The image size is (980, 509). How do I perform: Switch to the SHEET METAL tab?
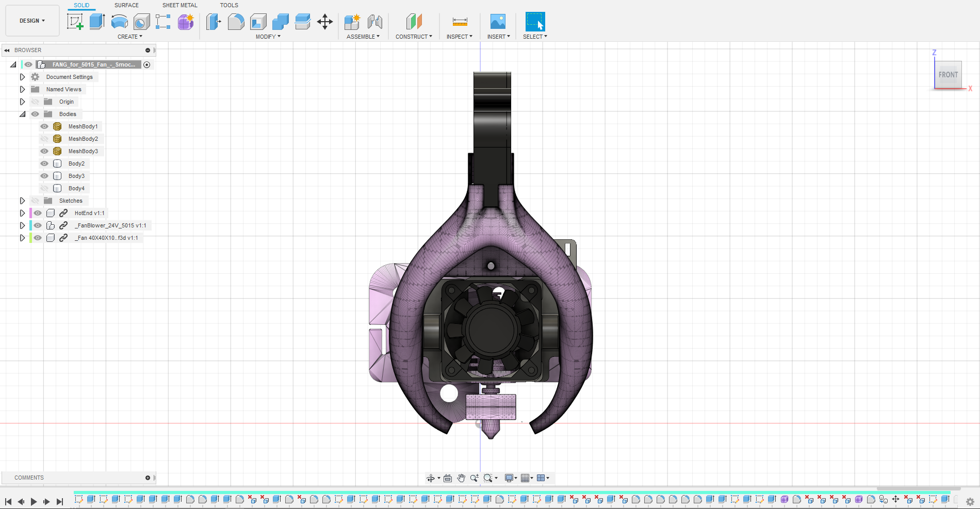180,5
